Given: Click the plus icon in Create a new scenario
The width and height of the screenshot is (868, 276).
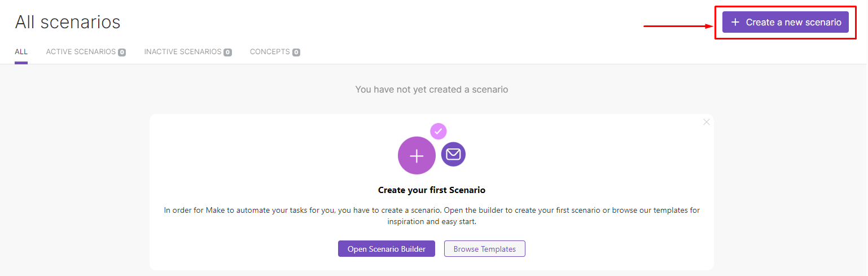Looking at the screenshot, I should pyautogui.click(x=735, y=22).
